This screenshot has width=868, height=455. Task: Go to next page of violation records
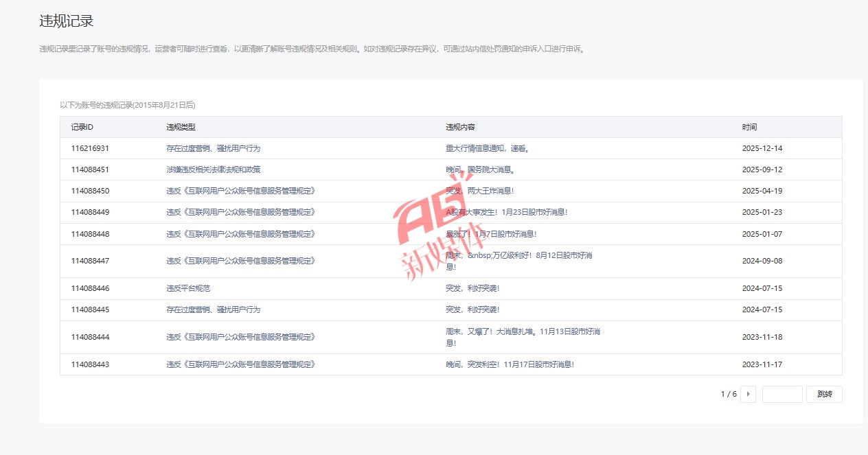(748, 394)
